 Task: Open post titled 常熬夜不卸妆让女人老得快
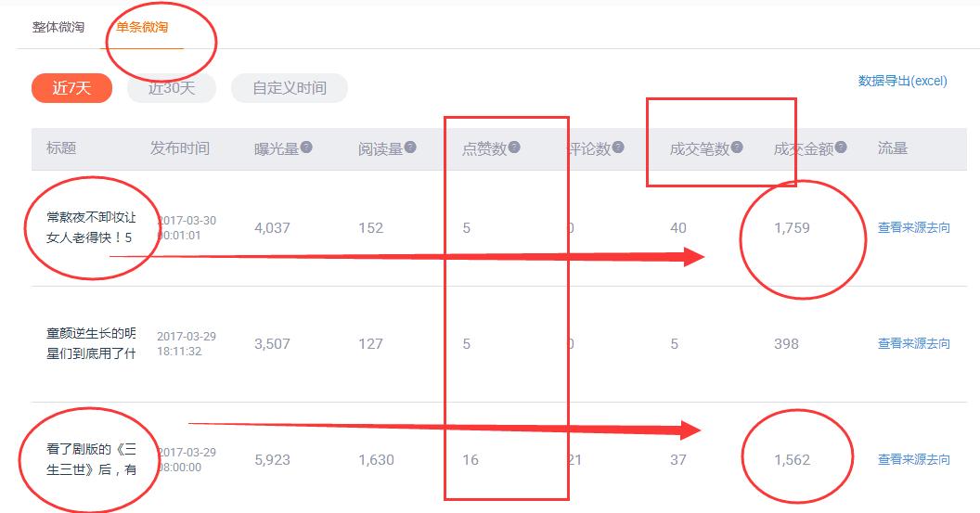pos(91,227)
